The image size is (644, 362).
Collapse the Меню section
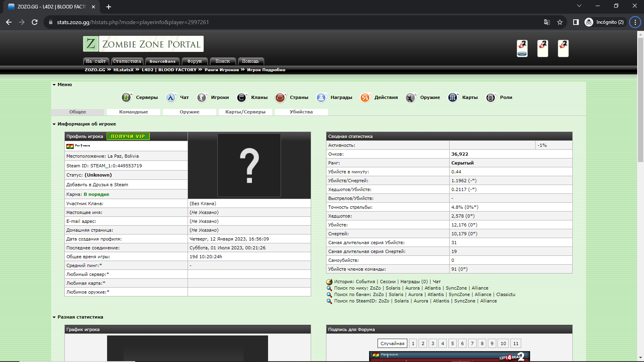[x=54, y=85]
